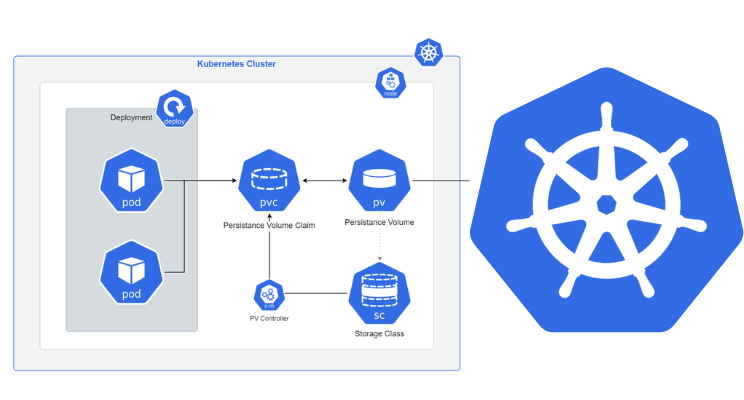Select the line joining PV Controller and Storage Class
Image resolution: width=744 pixels, height=400 pixels.
317,294
